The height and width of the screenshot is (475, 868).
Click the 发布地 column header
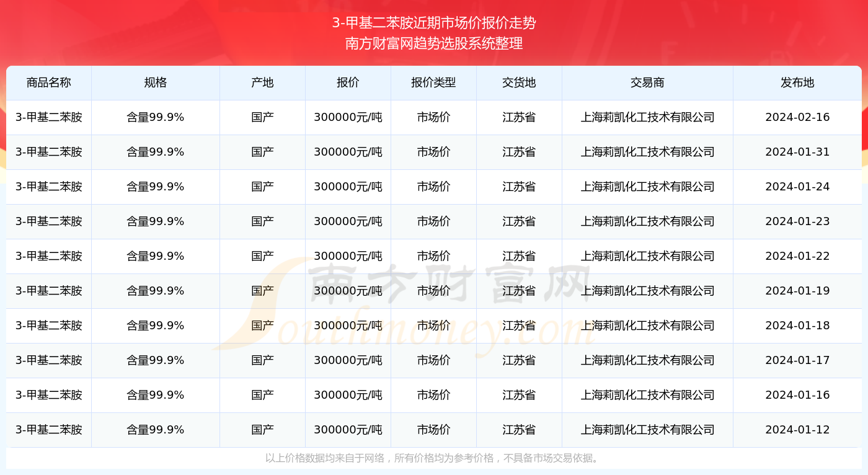click(797, 82)
